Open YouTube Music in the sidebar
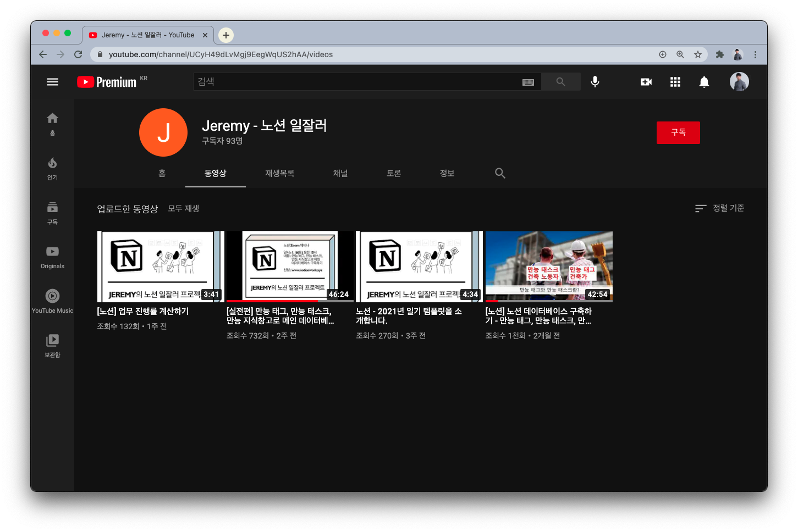 pos(52,302)
